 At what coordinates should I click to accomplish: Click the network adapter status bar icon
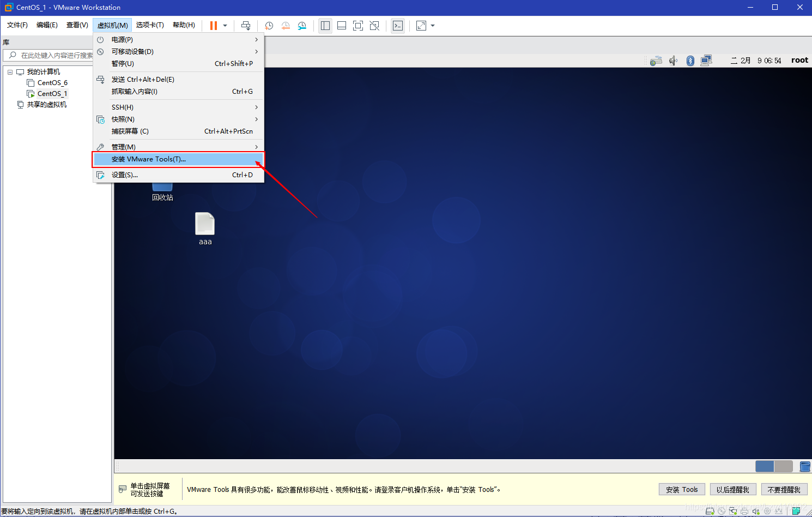[733, 511]
